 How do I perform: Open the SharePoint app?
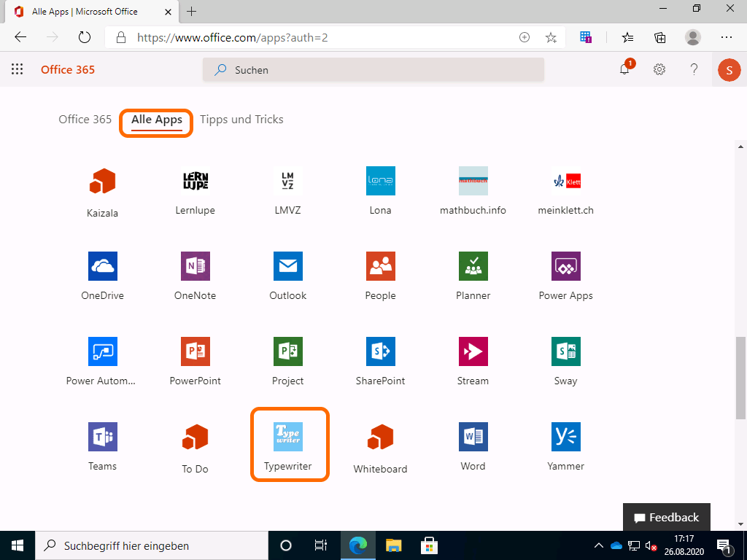pos(380,352)
